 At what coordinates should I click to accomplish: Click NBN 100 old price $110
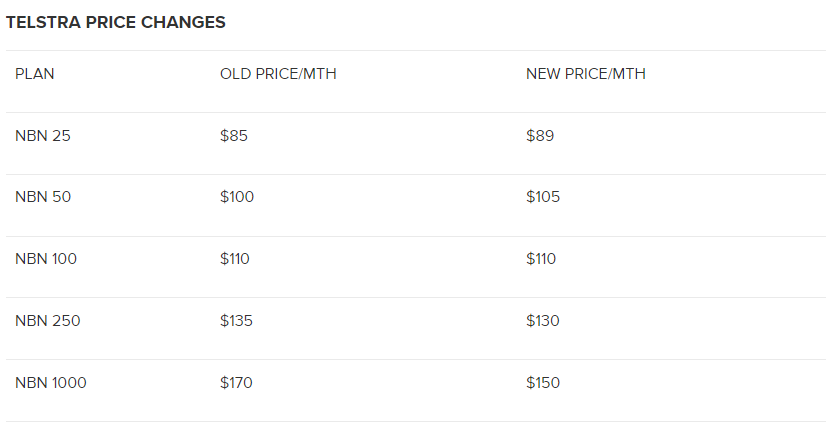235,259
